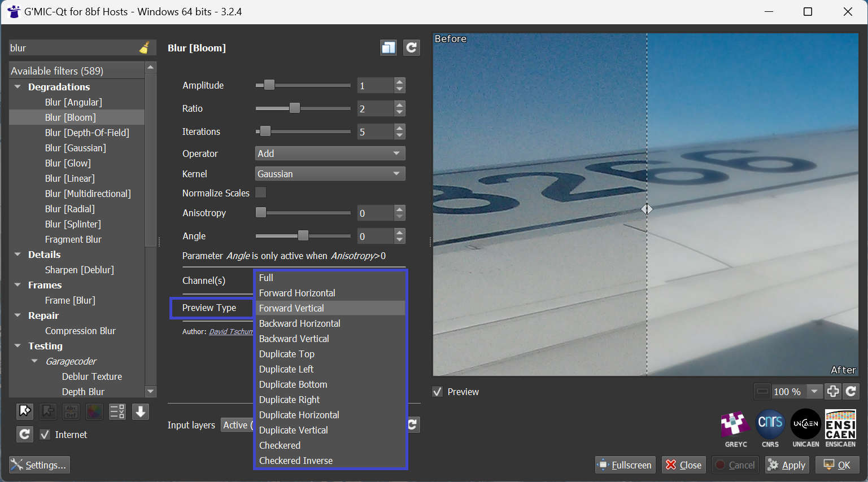Reset Blur [Bloom] parameters with the refresh icon

(x=412, y=48)
